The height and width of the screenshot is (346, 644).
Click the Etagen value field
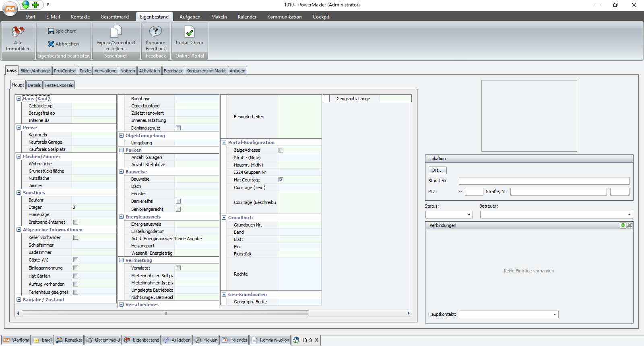(94, 207)
